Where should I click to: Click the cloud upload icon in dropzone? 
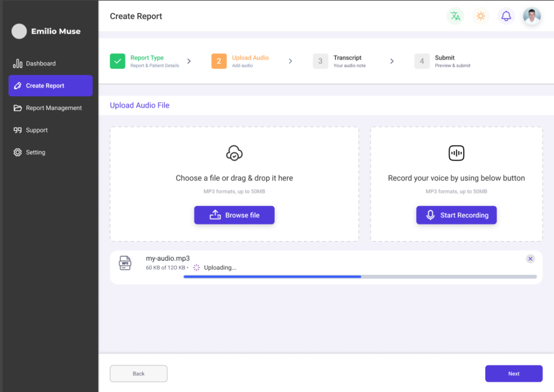[x=234, y=154]
